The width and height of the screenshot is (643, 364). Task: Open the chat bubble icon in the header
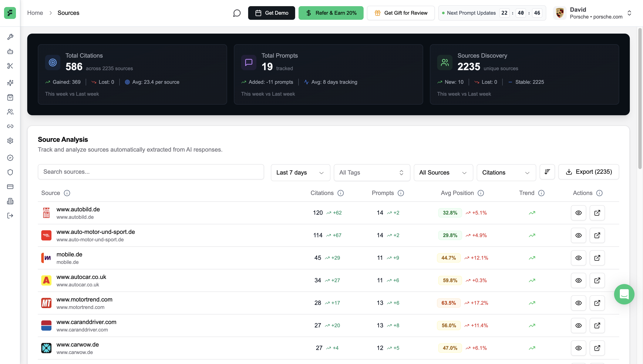236,13
